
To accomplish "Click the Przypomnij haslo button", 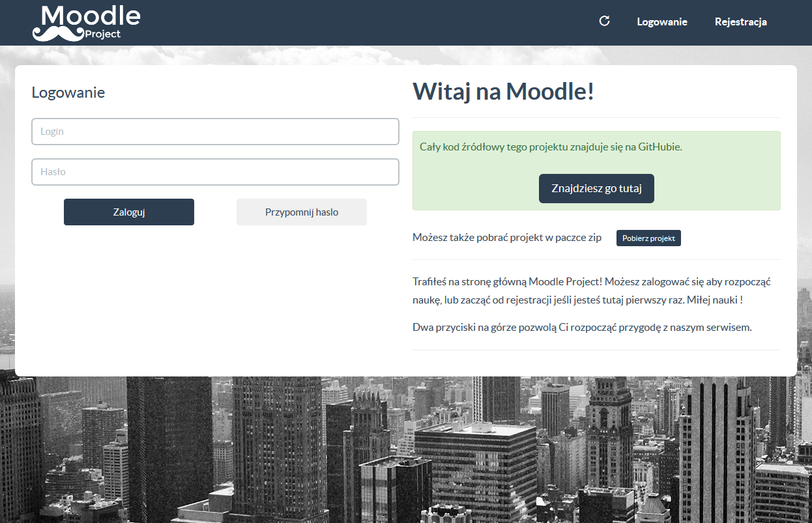I will coord(302,212).
